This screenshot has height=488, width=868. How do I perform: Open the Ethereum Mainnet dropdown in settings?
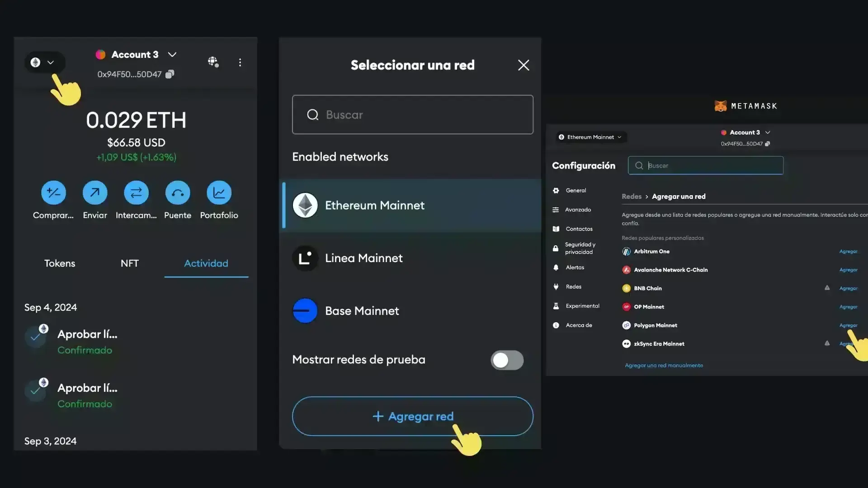click(x=590, y=137)
